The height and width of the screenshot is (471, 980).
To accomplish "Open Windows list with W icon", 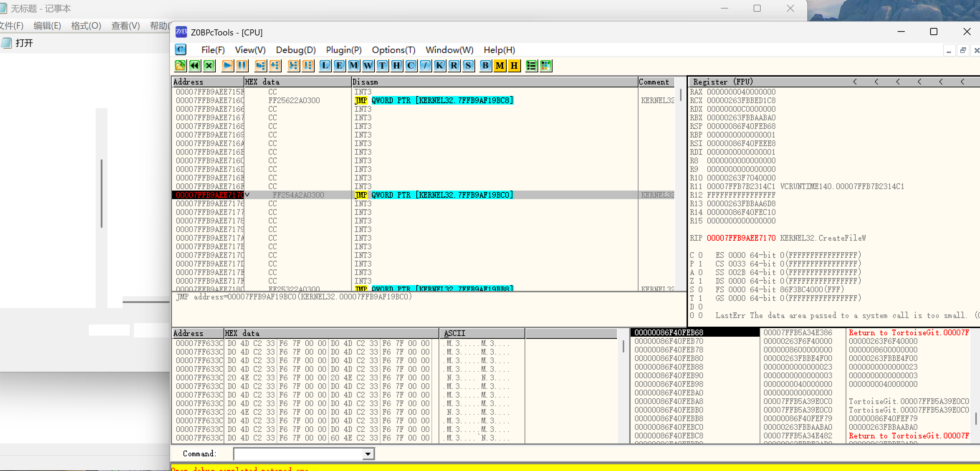I will pyautogui.click(x=368, y=66).
